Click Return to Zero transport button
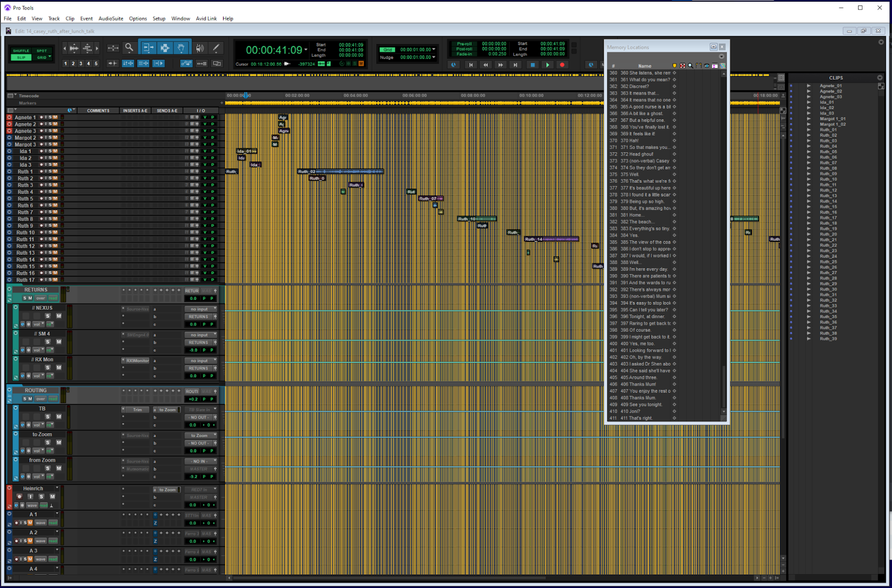 pyautogui.click(x=471, y=65)
